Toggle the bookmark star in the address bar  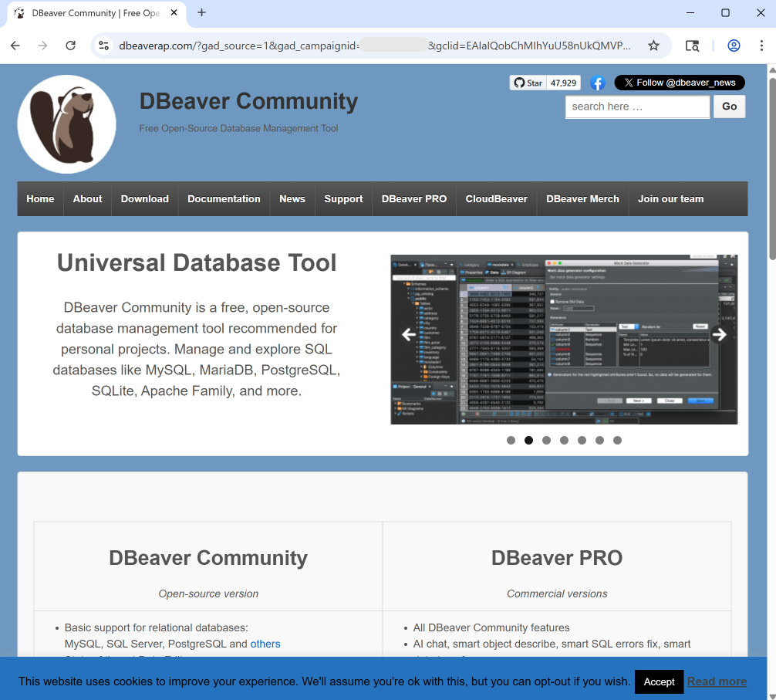(653, 46)
